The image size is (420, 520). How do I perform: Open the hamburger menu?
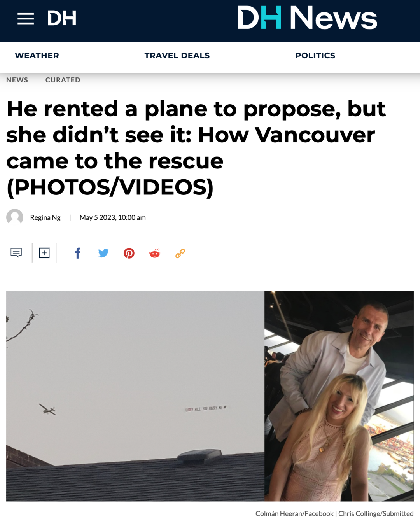26,19
